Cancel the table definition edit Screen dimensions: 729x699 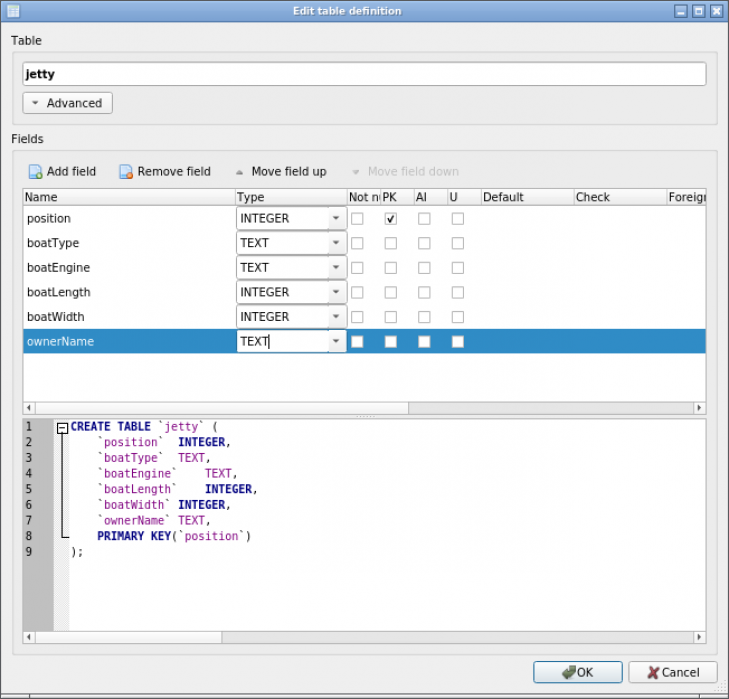coord(673,672)
